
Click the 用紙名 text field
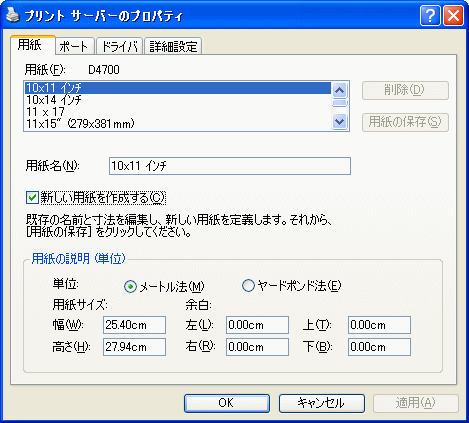click(230, 166)
